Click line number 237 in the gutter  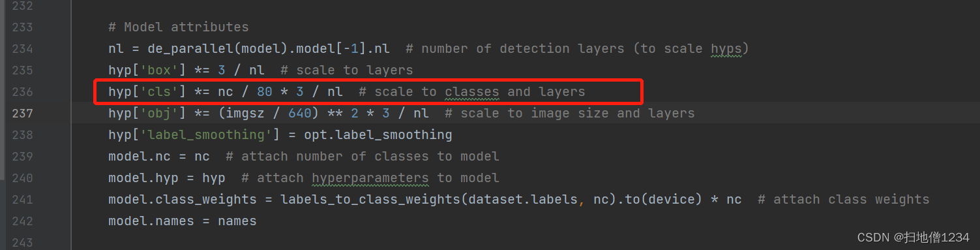pos(22,113)
